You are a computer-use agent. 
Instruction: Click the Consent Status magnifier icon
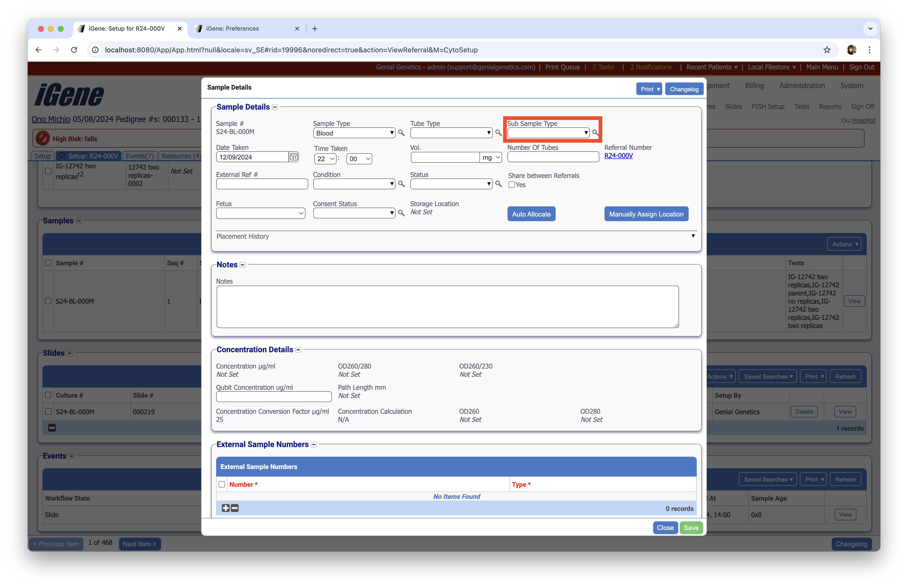click(401, 213)
